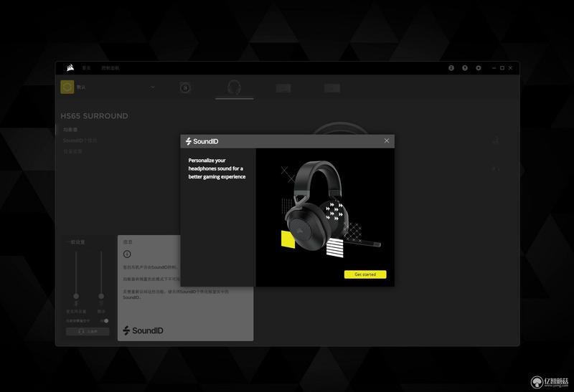
Task: Click the Personalize your headphones text
Action: [x=217, y=168]
